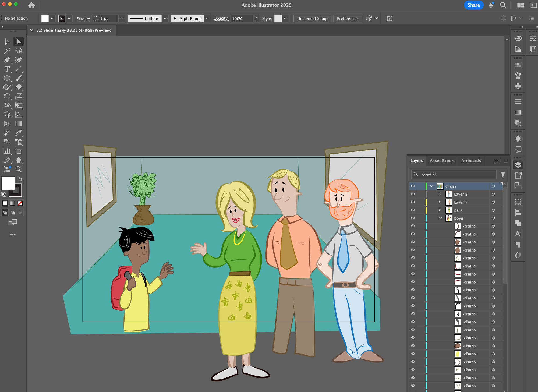The height and width of the screenshot is (392, 538).
Task: Toggle visibility of the para layer
Action: point(413,210)
